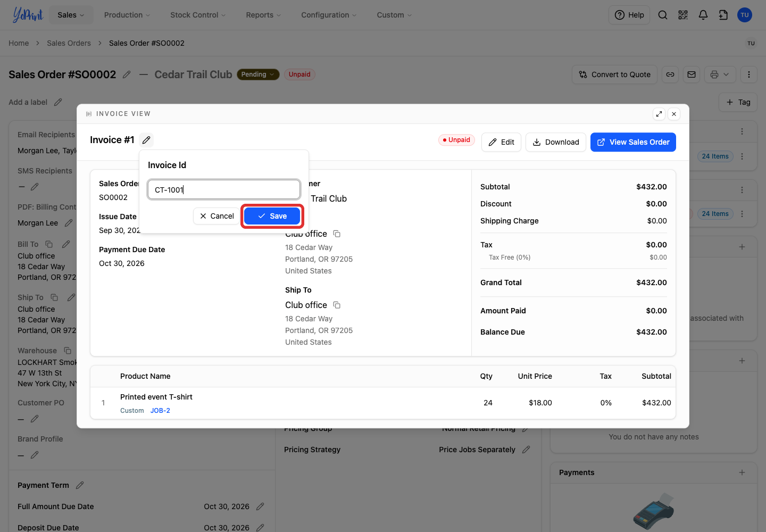Go to Home breadcrumb
This screenshot has width=766, height=532.
click(x=19, y=43)
